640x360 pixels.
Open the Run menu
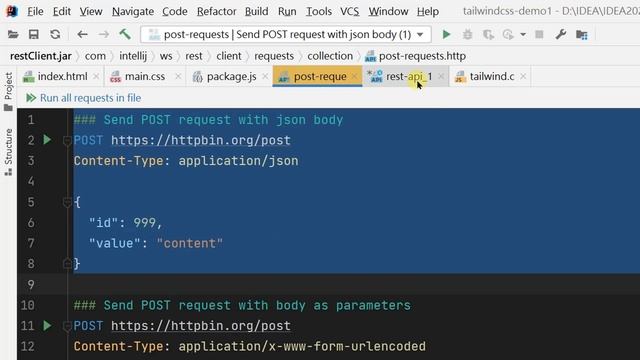287,11
